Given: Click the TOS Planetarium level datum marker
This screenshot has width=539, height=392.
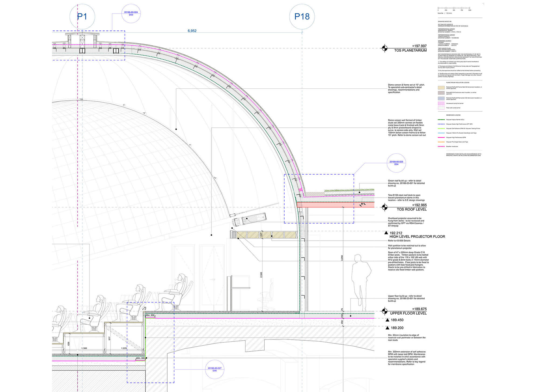Looking at the screenshot, I should pos(385,48).
